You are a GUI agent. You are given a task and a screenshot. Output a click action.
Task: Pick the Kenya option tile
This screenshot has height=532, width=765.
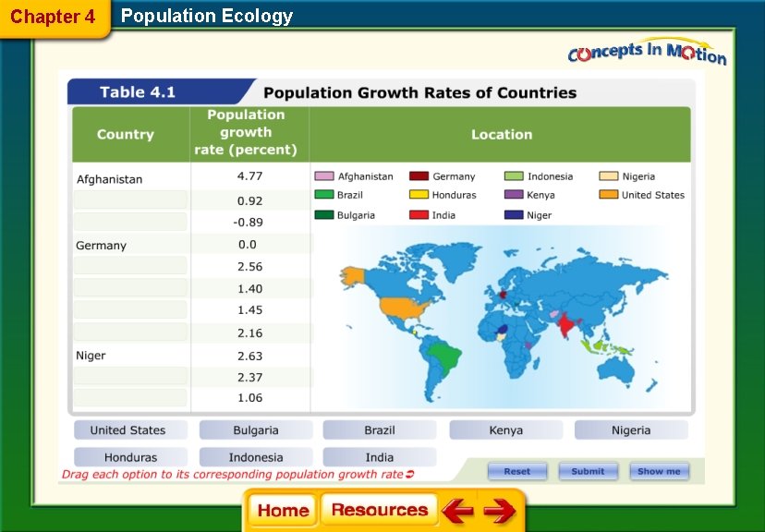click(506, 430)
